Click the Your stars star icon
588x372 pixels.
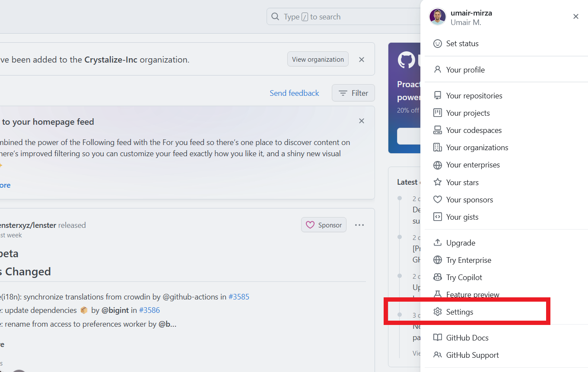pyautogui.click(x=438, y=182)
